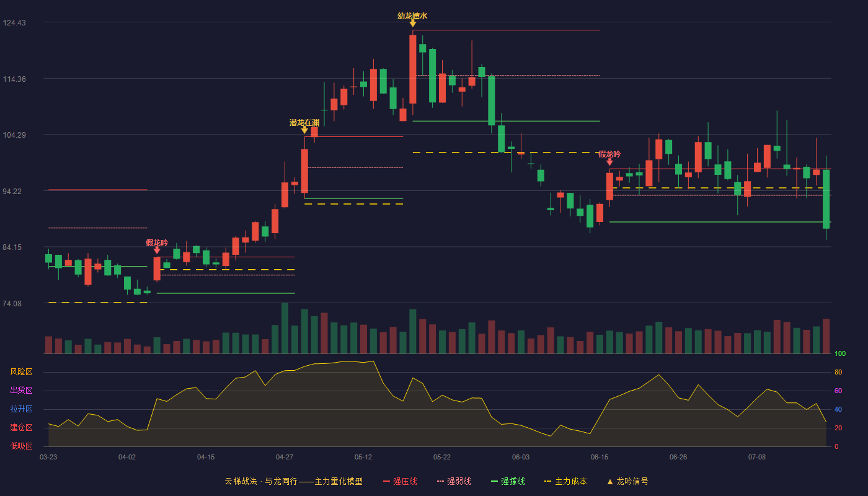Viewport: 868px width, 496px height.
Task: Click the 05-22 date label
Action: coord(442,457)
